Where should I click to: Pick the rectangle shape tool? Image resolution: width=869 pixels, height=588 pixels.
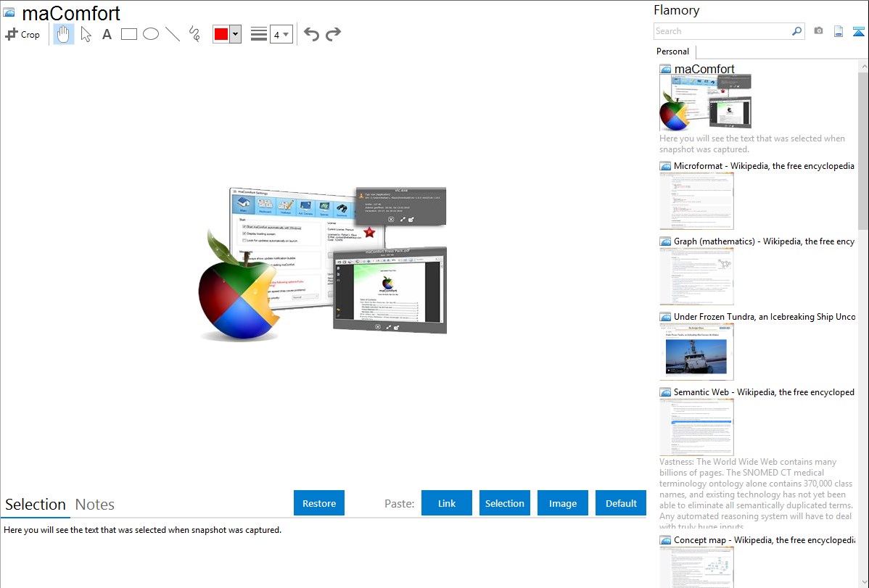tap(128, 34)
